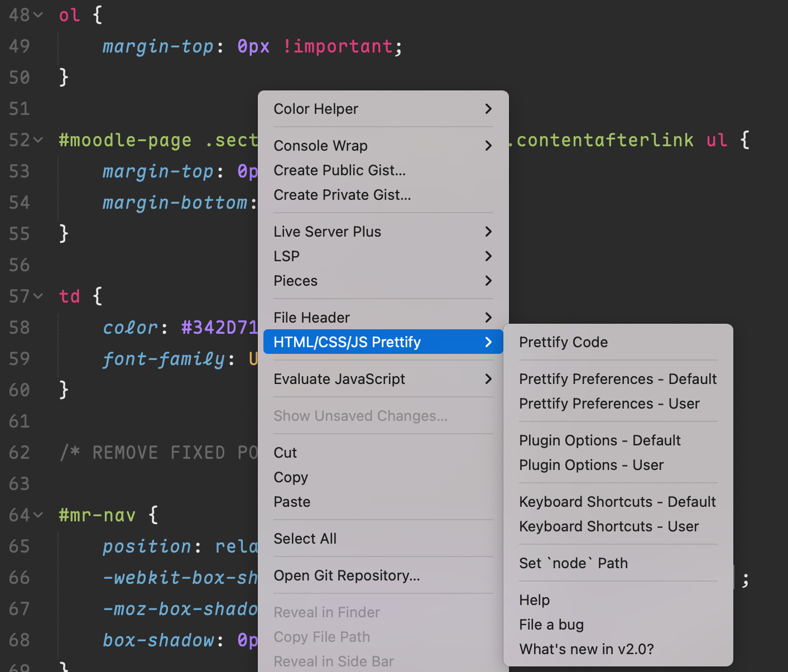Select Copy from context menu

[291, 477]
